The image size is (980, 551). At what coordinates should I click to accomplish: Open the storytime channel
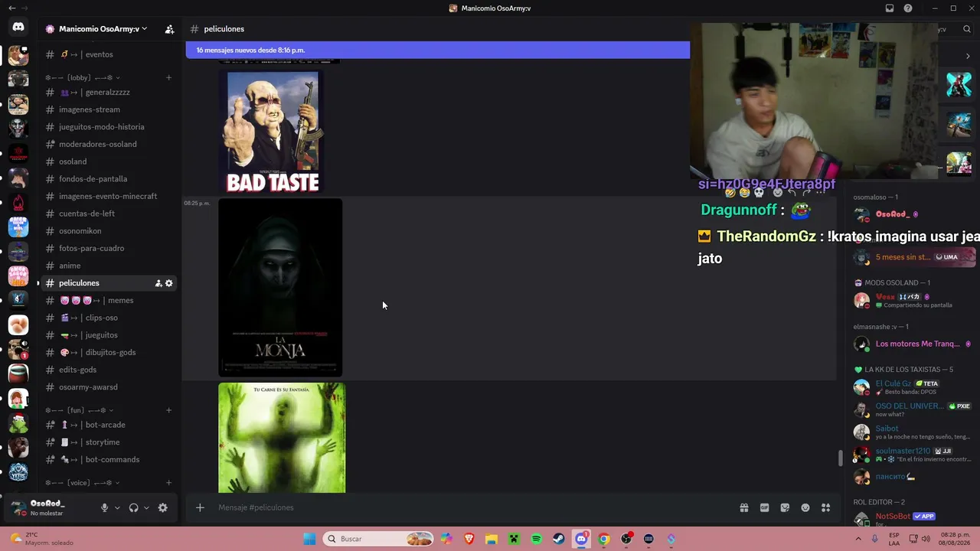[x=109, y=442]
